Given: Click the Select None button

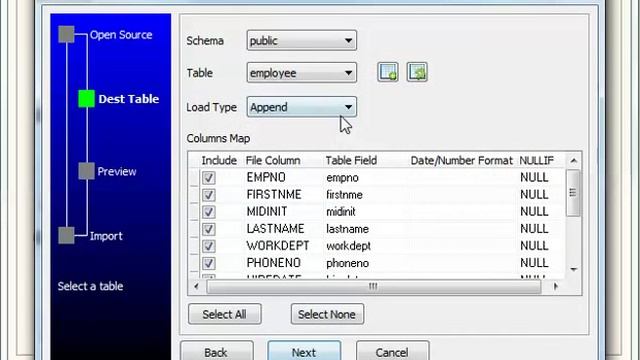Looking at the screenshot, I should click(x=327, y=314).
